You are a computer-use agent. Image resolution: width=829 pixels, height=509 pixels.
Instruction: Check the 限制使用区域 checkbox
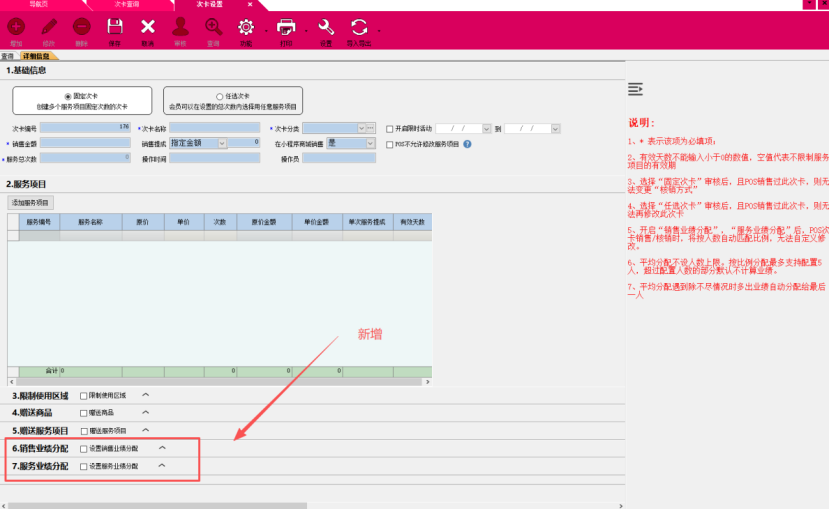pos(84,396)
